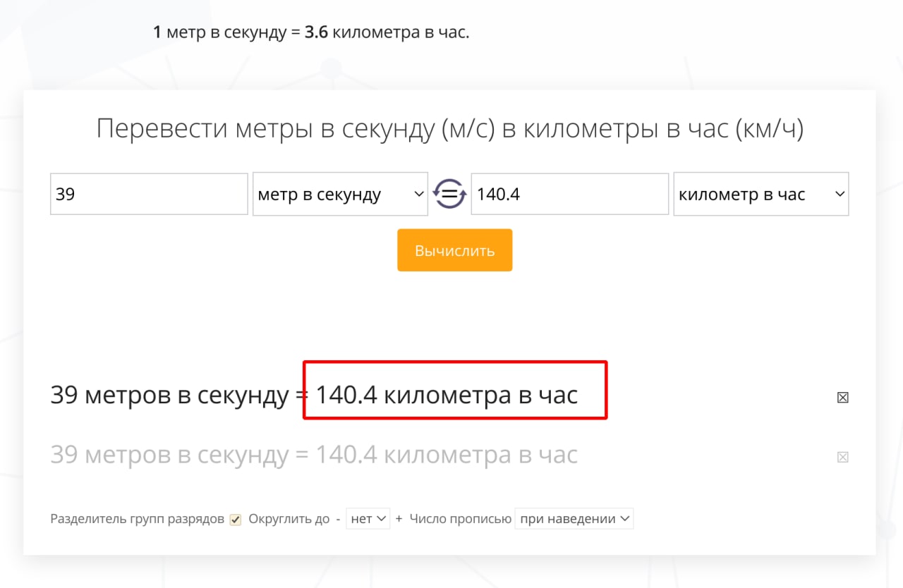Click the Число прописью label
The height and width of the screenshot is (588, 903).
460,519
